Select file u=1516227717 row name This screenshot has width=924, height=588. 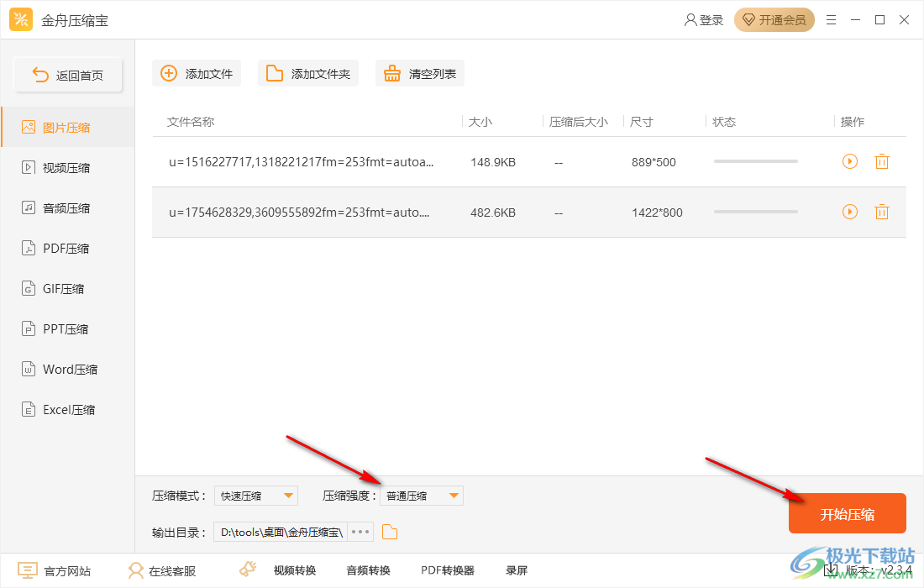pos(301,162)
